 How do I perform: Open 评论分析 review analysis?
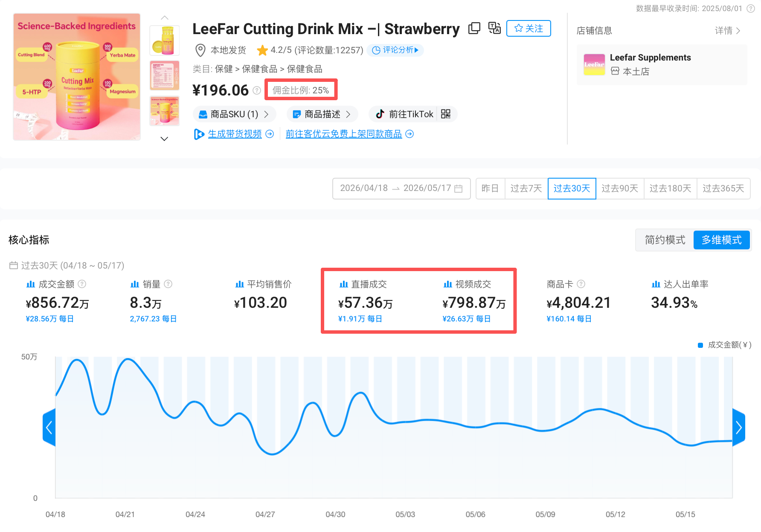pos(395,50)
